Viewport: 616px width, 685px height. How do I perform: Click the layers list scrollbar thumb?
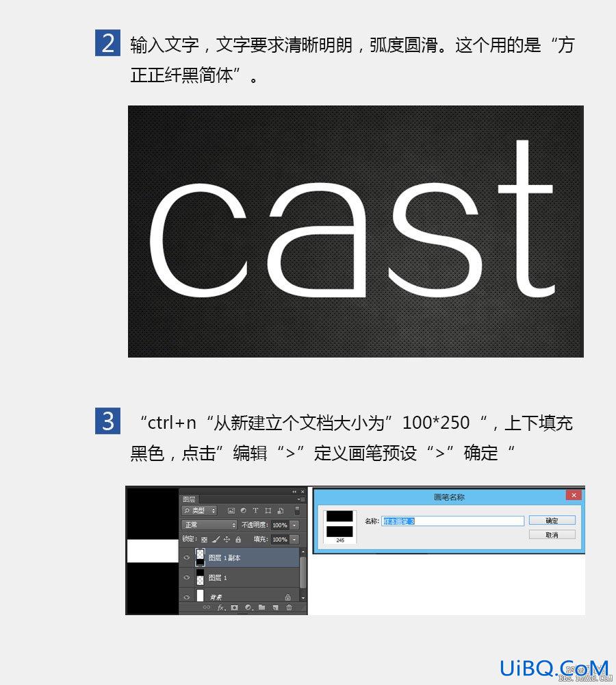[x=303, y=572]
